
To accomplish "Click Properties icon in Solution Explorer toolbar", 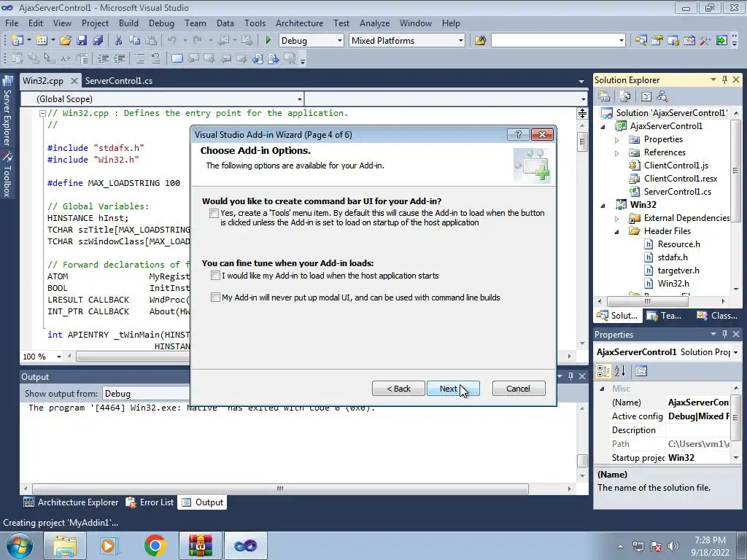I will (604, 96).
